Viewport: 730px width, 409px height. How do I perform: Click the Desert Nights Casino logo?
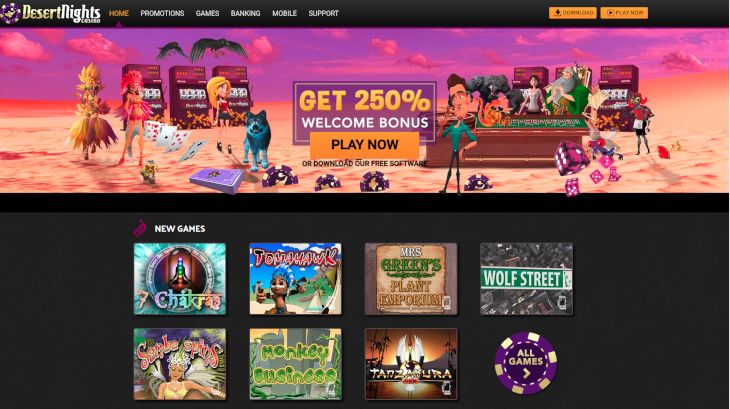tap(50, 13)
